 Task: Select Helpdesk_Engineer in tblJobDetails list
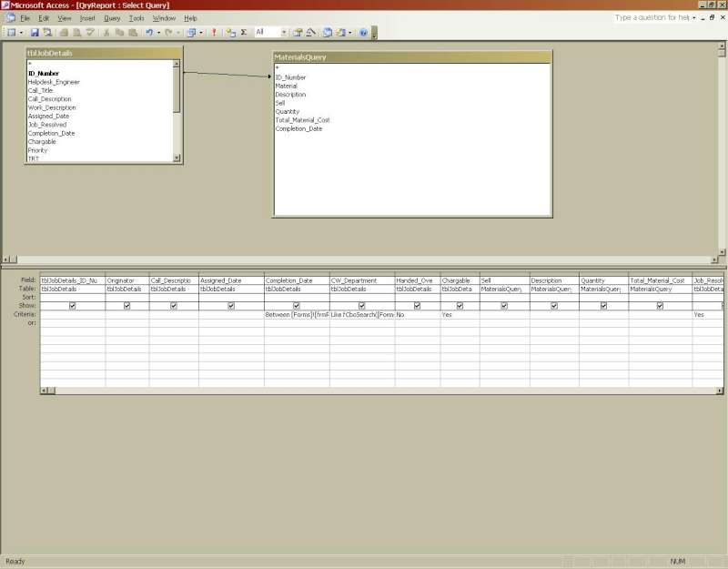(x=54, y=82)
